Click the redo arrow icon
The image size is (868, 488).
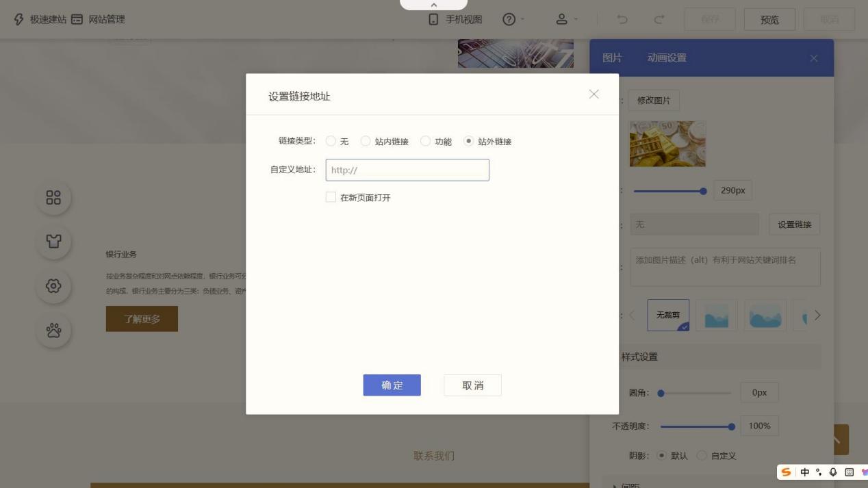[659, 19]
